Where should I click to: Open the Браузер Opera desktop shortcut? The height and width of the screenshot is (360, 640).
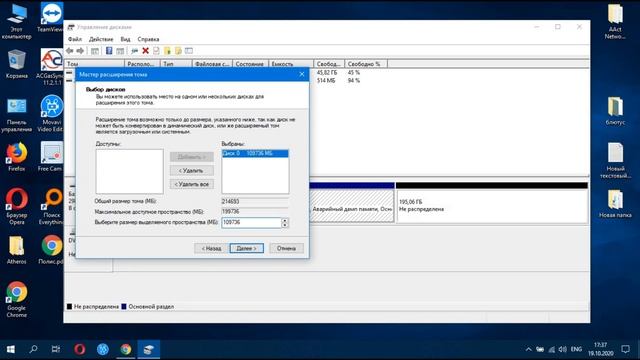click(16, 206)
